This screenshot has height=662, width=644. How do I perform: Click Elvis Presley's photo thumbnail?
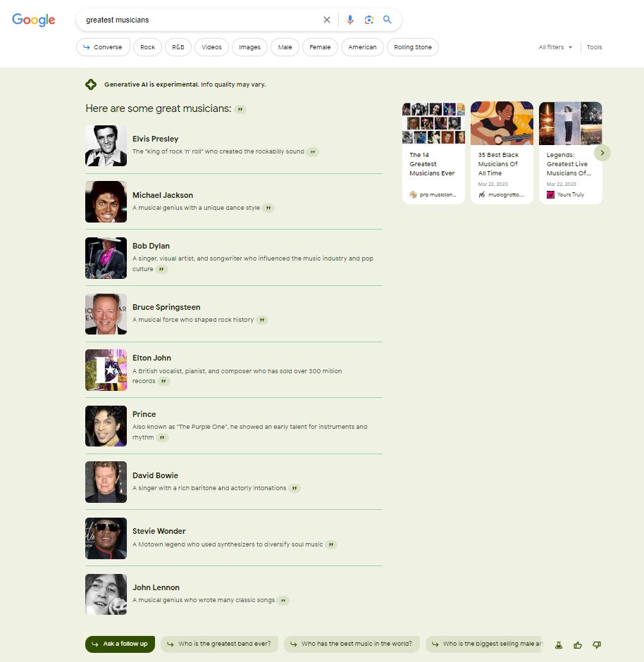[106, 146]
